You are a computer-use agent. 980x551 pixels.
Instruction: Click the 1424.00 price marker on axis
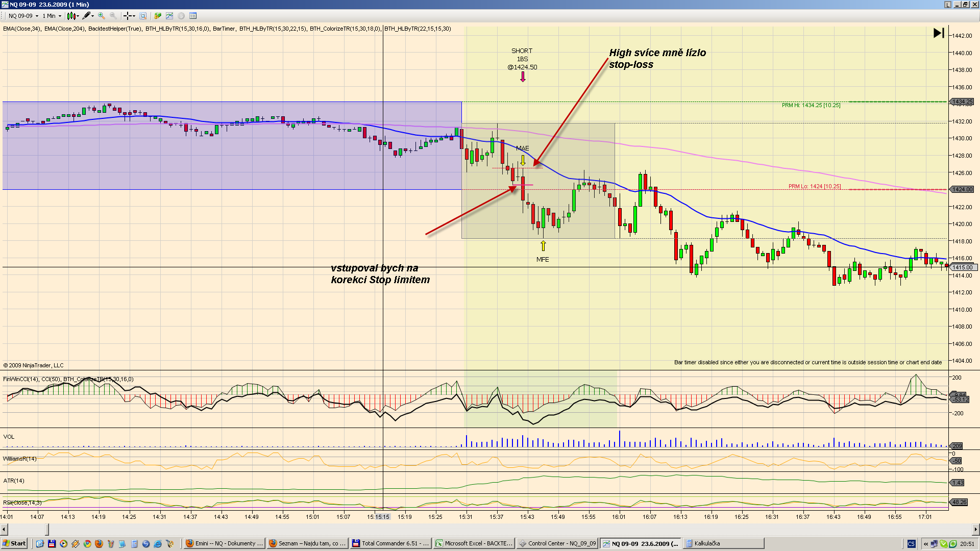[962, 189]
